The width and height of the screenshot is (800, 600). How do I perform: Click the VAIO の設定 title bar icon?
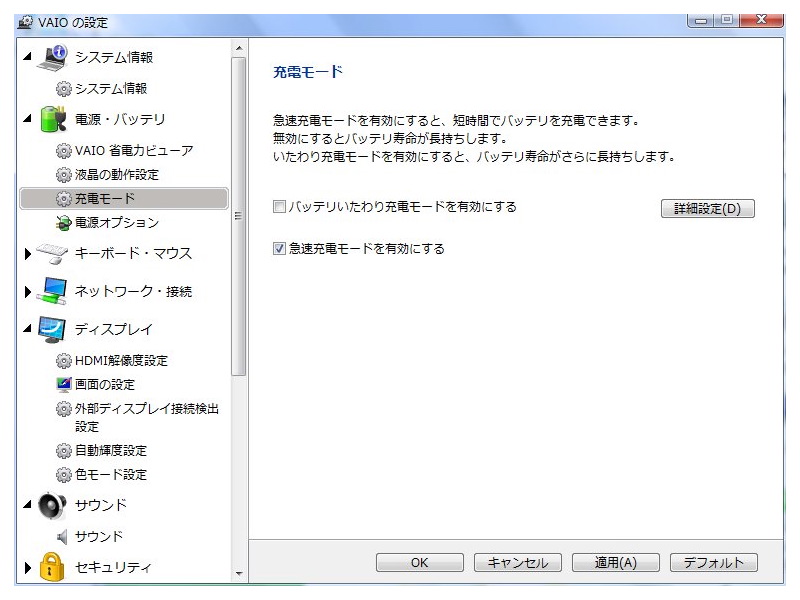[26, 22]
